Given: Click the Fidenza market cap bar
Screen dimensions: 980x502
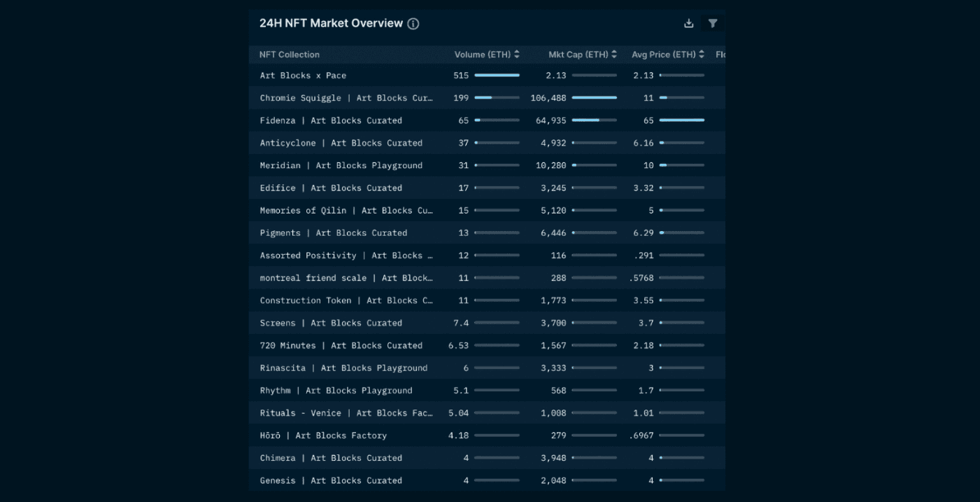Looking at the screenshot, I should [x=594, y=120].
